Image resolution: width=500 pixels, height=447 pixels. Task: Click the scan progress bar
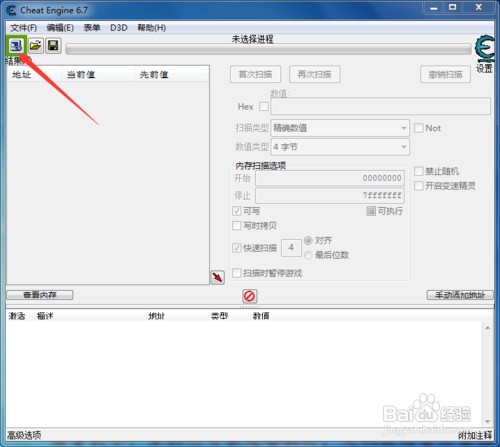click(x=269, y=49)
